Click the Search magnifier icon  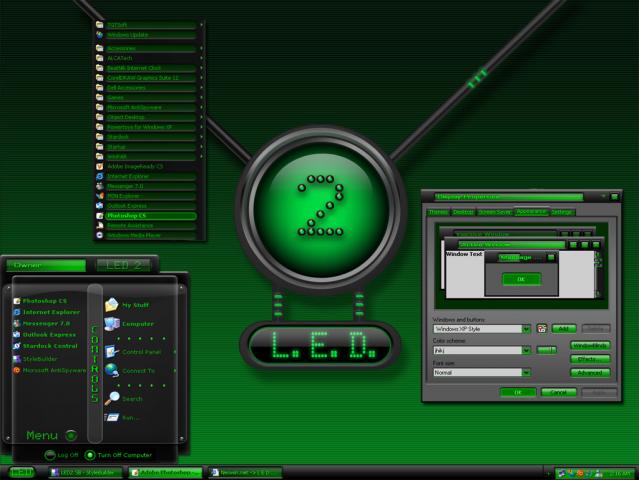pyautogui.click(x=111, y=398)
